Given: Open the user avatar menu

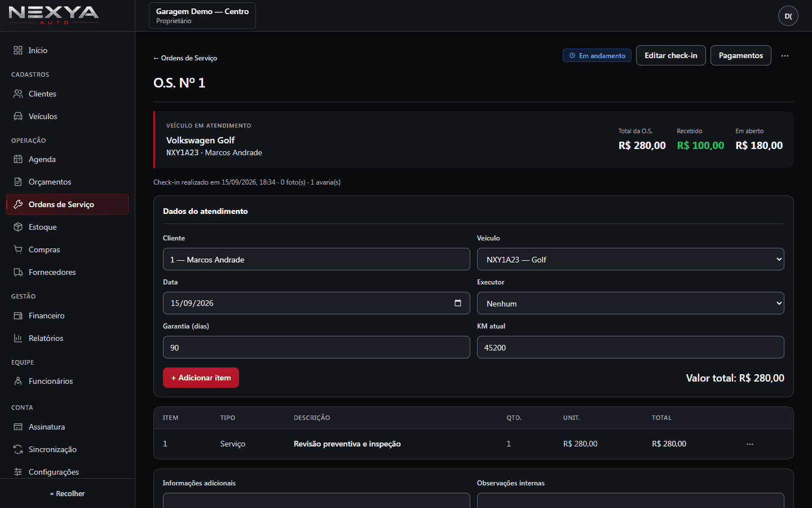Looking at the screenshot, I should 788,16.
